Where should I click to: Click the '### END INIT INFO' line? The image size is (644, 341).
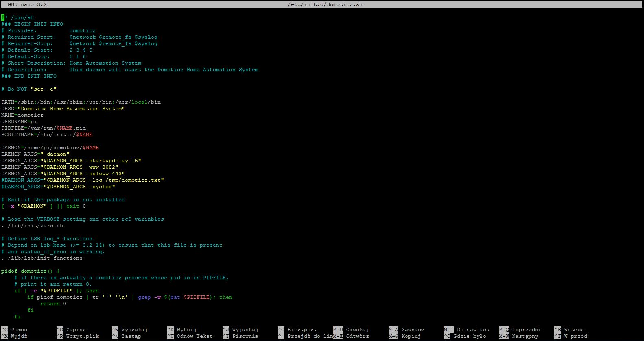click(29, 76)
